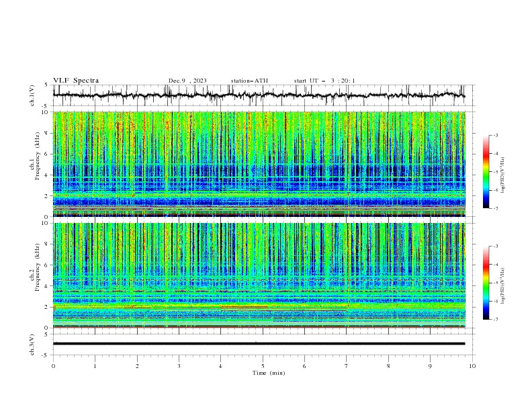Click the "ch.1(V)" waveform axis label

pyautogui.click(x=32, y=95)
